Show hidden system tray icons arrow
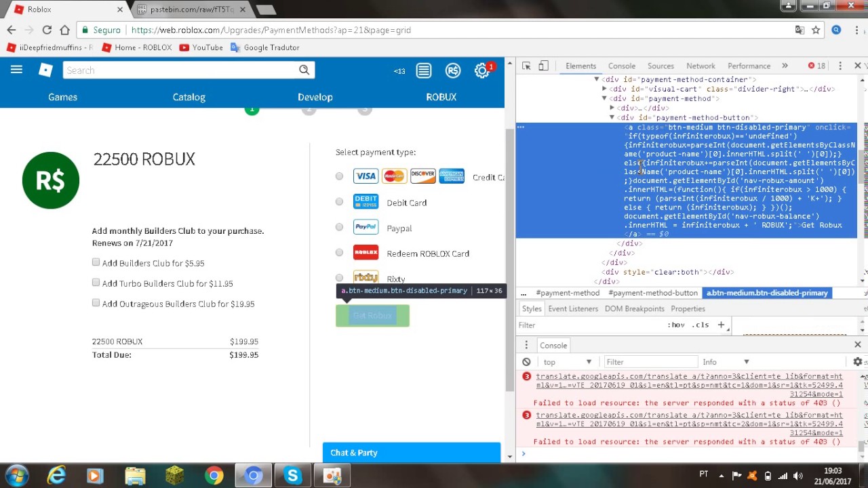This screenshot has height=488, width=868. click(x=722, y=476)
